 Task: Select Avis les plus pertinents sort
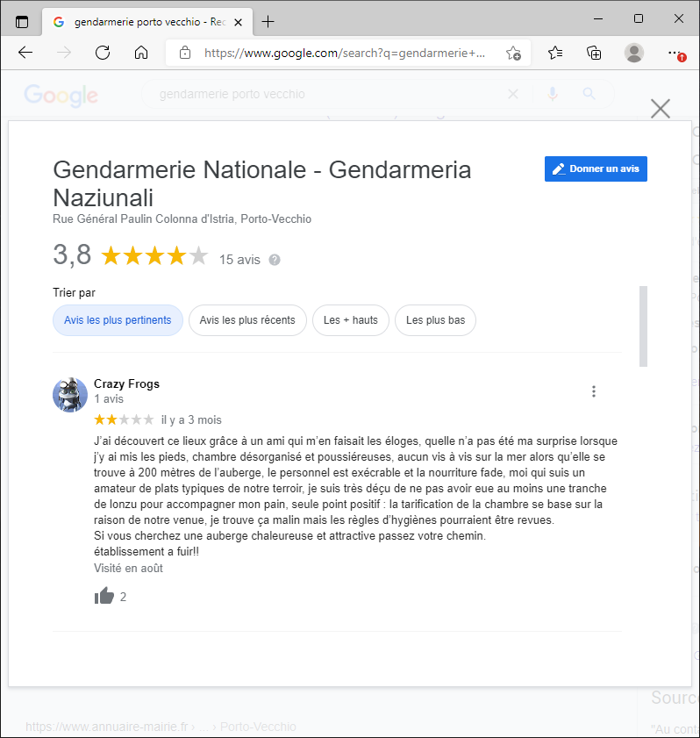pos(118,320)
